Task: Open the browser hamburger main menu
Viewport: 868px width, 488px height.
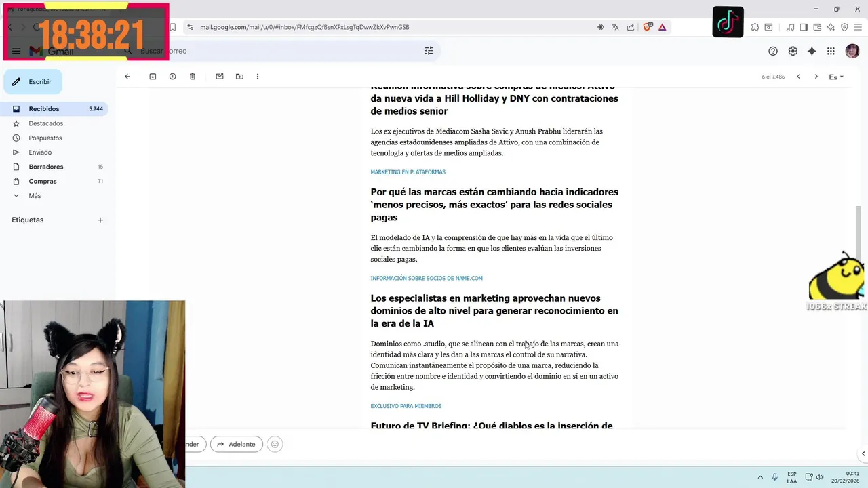Action: pos(858,27)
